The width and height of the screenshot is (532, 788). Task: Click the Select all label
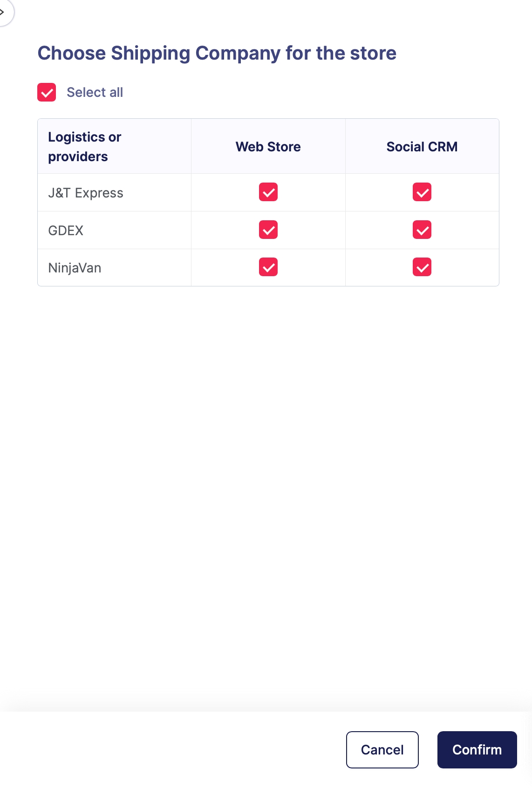(95, 92)
